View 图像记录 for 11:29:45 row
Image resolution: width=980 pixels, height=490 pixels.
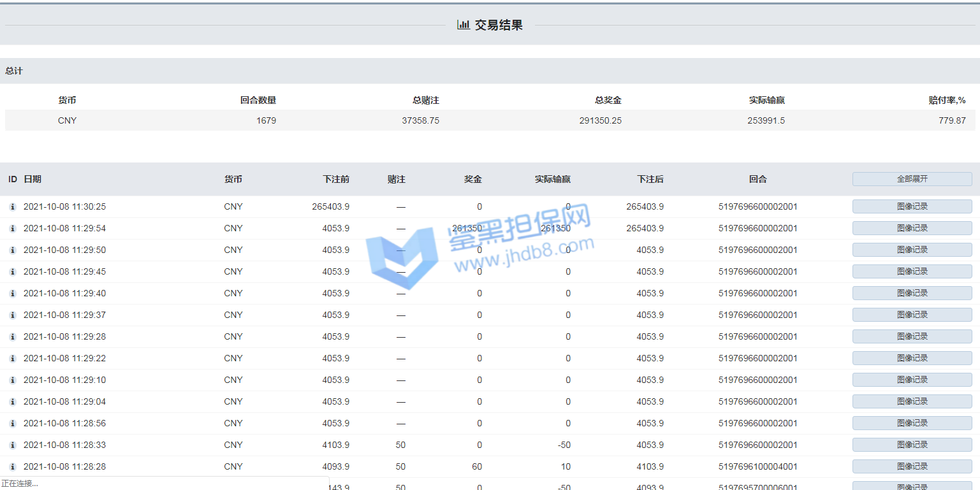[912, 271]
